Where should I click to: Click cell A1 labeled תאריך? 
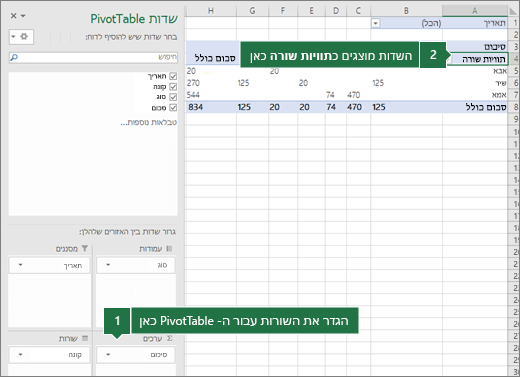(475, 23)
